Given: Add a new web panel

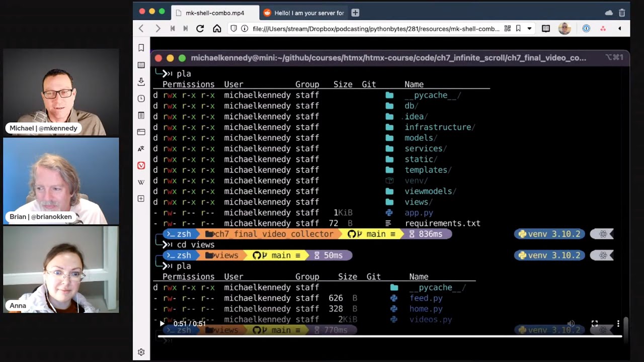Looking at the screenshot, I should point(141,199).
